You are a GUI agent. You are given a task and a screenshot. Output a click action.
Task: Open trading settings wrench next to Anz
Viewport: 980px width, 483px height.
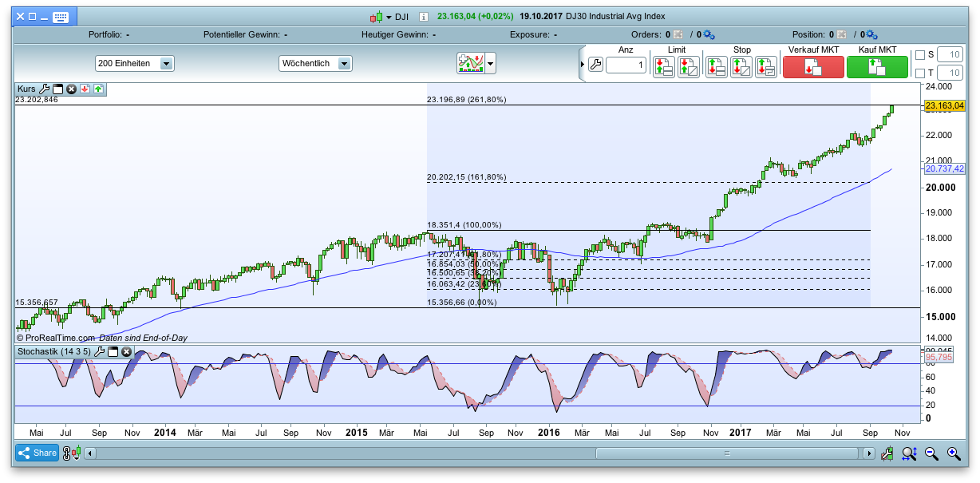pyautogui.click(x=595, y=65)
